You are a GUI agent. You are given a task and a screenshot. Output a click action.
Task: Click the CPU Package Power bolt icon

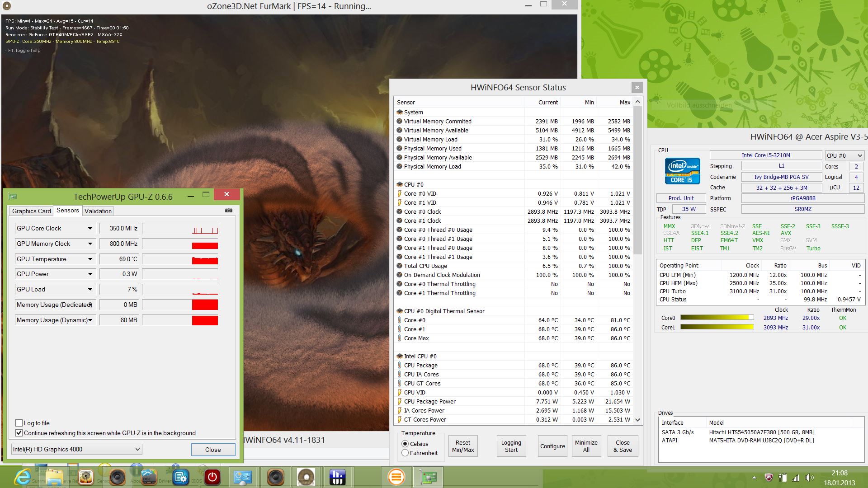point(399,401)
